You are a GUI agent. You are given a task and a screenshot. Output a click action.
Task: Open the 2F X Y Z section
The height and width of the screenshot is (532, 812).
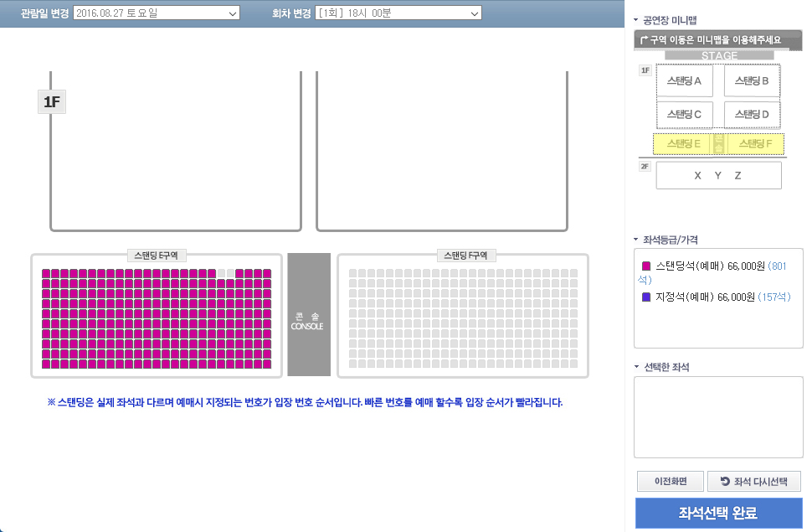pos(718,176)
